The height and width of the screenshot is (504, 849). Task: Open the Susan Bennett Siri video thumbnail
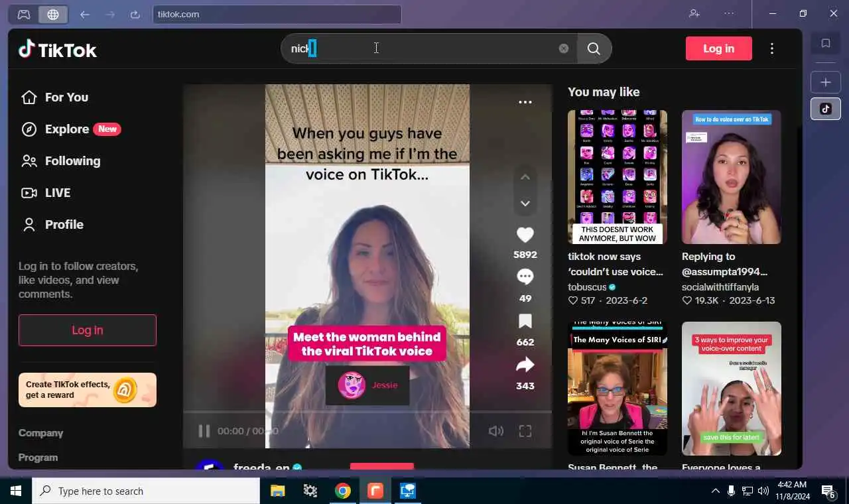(x=618, y=389)
